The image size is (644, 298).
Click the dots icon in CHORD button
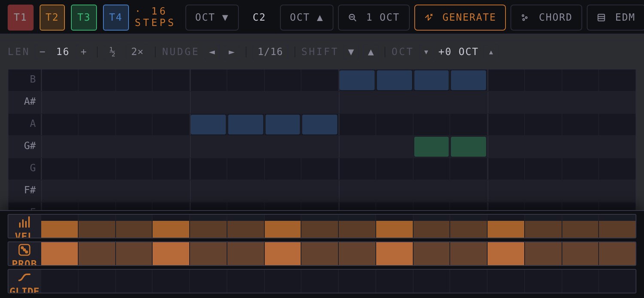click(x=525, y=18)
